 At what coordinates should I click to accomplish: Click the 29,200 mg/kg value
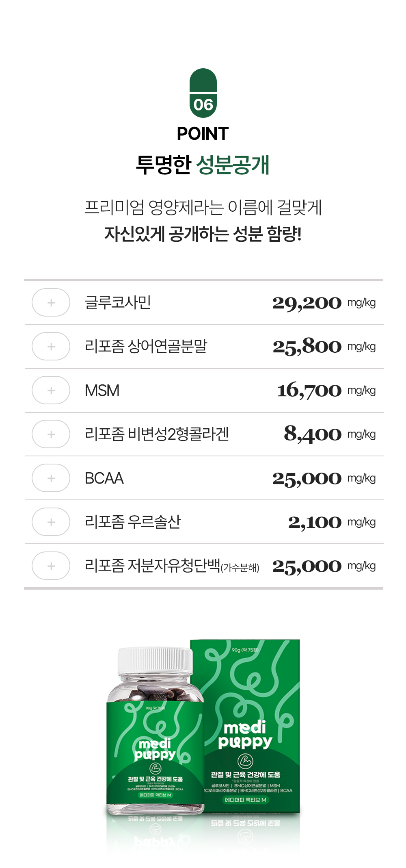[324, 303]
